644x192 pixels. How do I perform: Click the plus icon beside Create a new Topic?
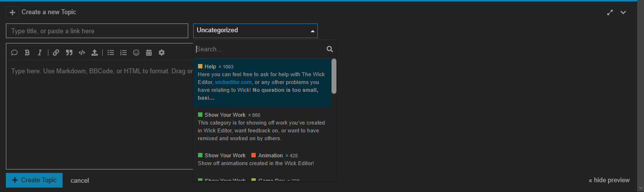13,12
